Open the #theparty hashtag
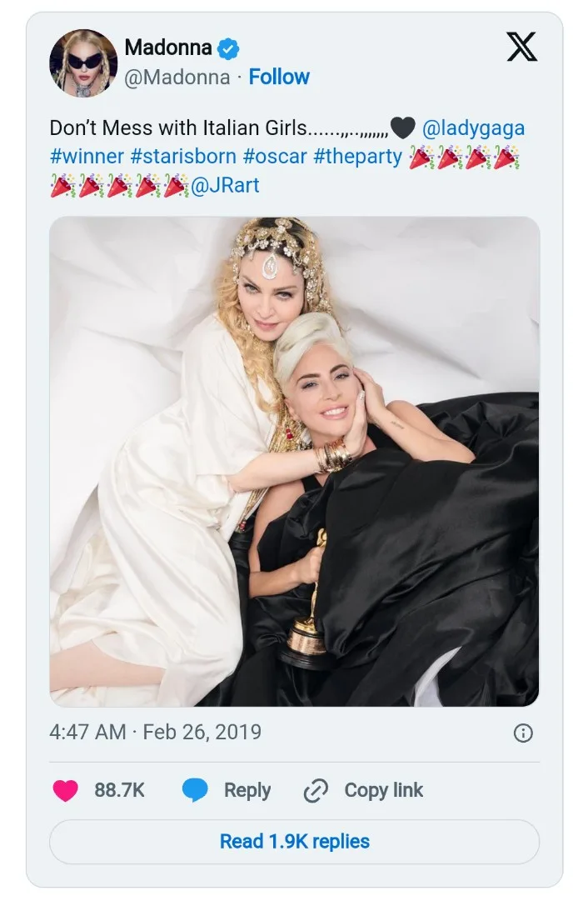 pos(358,156)
